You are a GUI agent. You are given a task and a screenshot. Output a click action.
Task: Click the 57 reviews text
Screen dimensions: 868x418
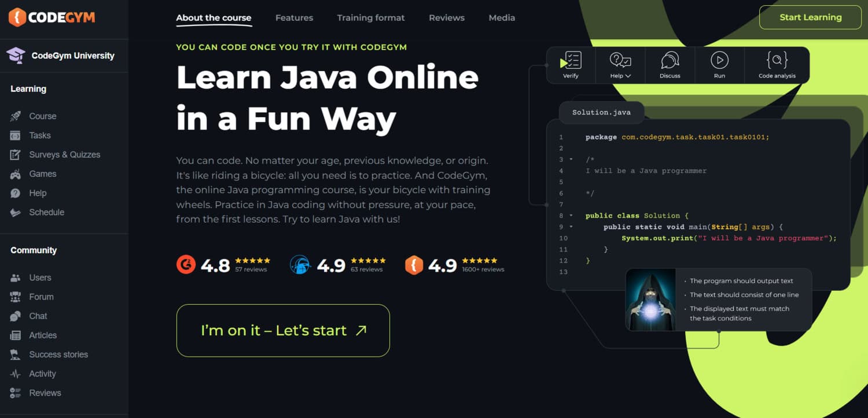pos(251,269)
